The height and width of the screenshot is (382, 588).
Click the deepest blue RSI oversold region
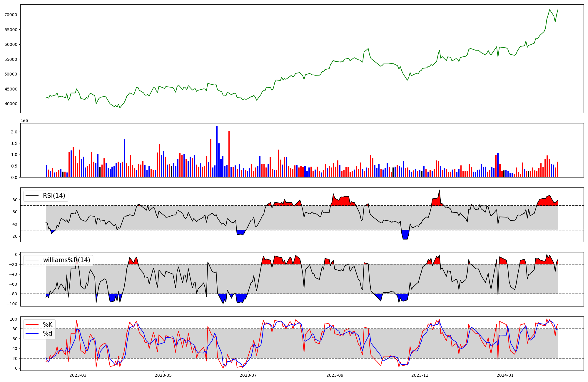(405, 235)
